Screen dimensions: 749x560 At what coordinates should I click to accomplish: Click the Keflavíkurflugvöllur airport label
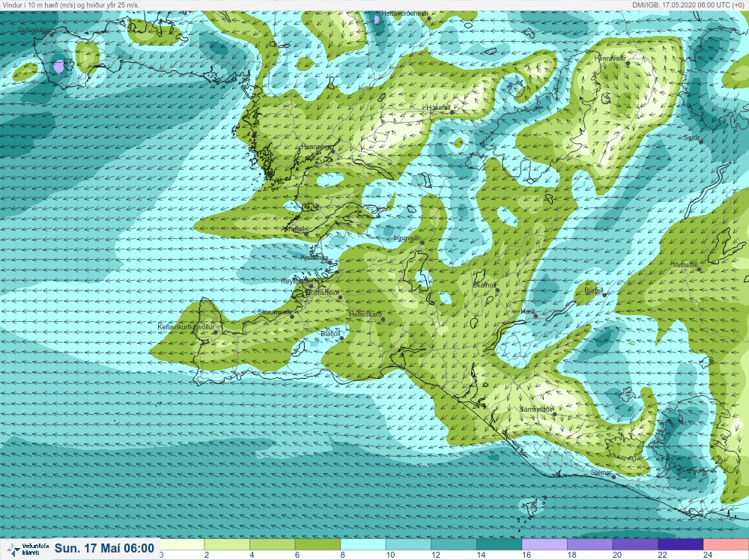coord(187,327)
